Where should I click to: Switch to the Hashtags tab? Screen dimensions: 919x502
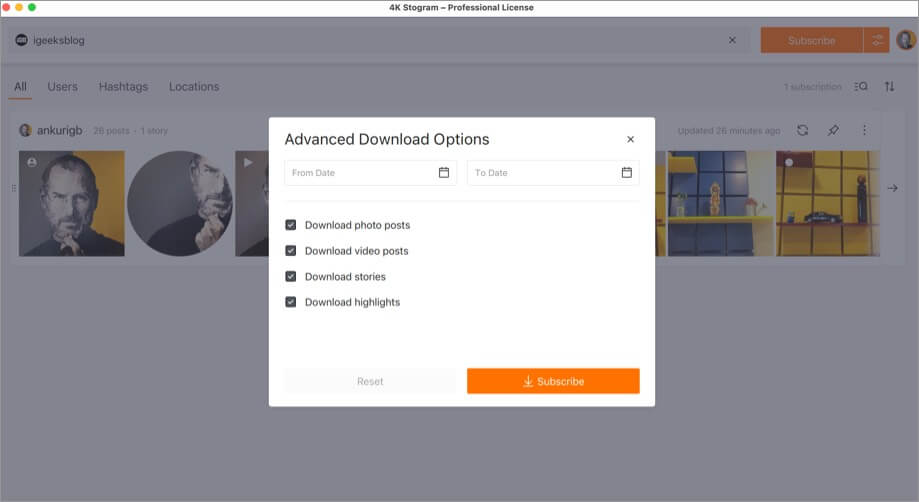123,87
